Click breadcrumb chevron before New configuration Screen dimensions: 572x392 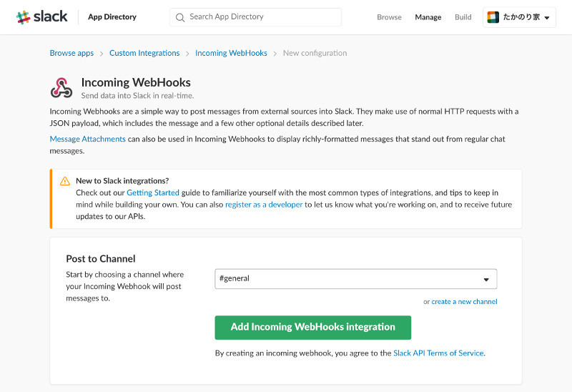click(x=275, y=54)
